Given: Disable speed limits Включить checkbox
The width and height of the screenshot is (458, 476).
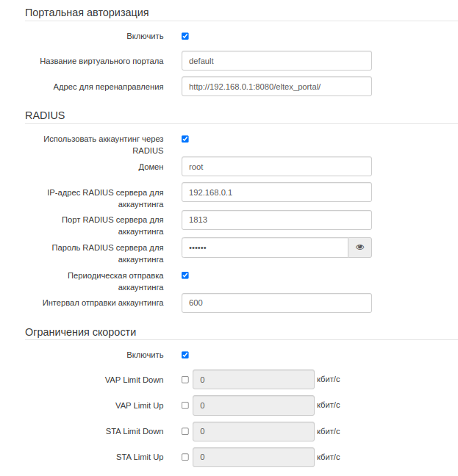Looking at the screenshot, I should [185, 355].
